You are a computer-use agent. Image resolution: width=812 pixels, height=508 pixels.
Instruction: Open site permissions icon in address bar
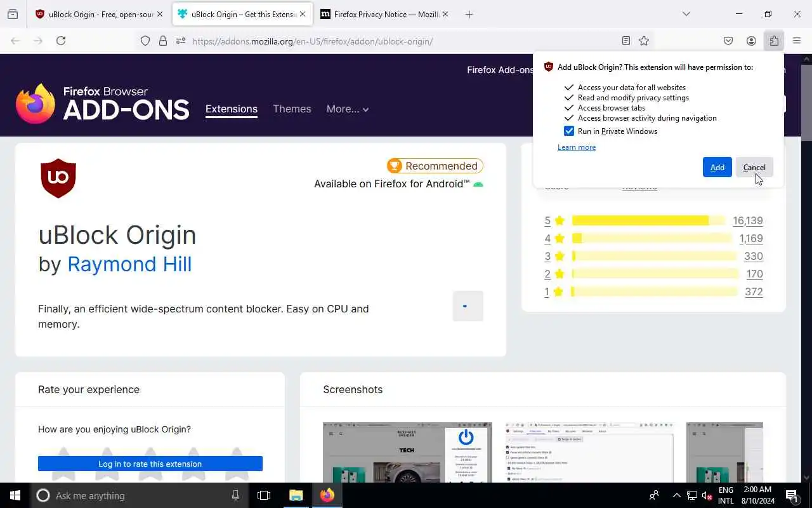click(x=181, y=41)
